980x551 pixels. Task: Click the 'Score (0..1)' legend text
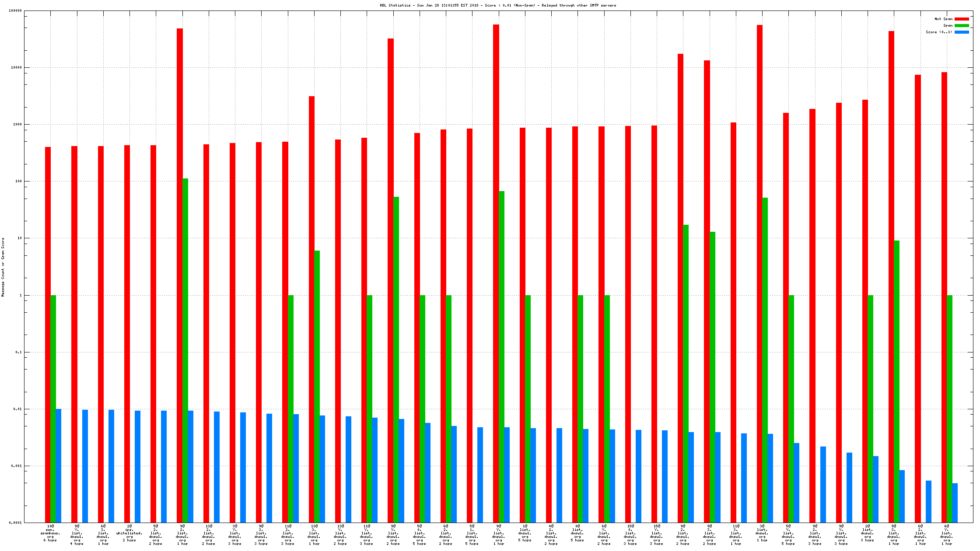(938, 32)
